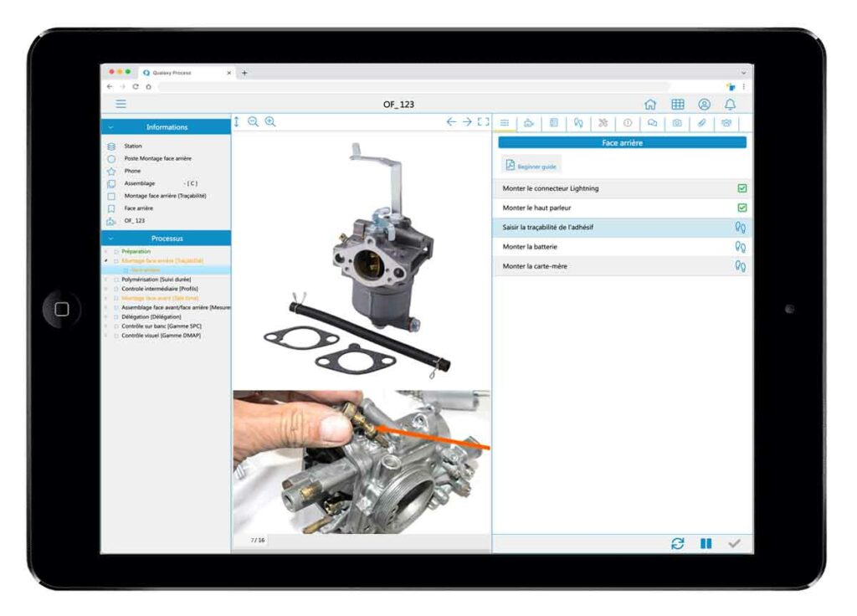Expand the Préparation tree node
The image size is (857, 616).
[106, 251]
